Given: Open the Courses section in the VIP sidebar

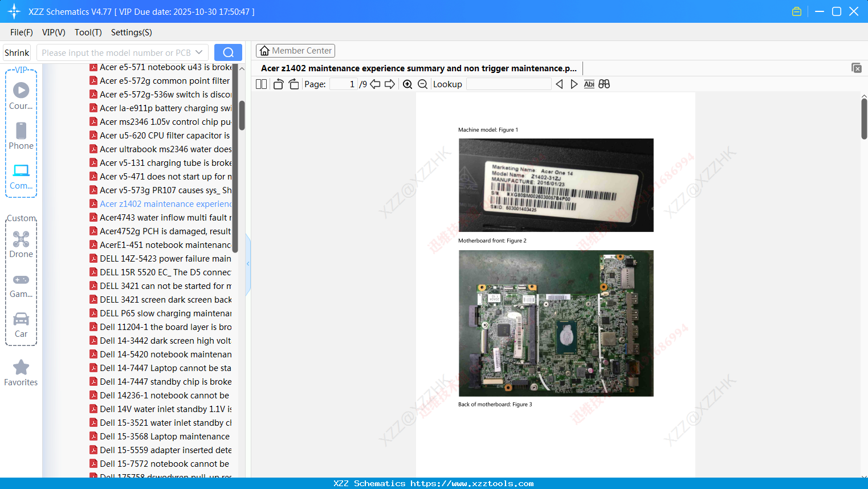Looking at the screenshot, I should pos(21,96).
